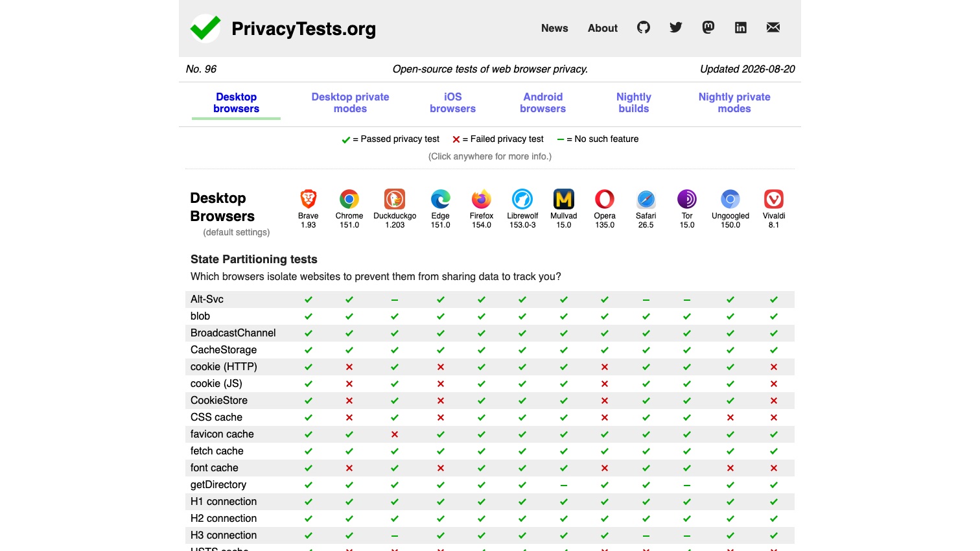Open the LinkedIn icon link

741,27
